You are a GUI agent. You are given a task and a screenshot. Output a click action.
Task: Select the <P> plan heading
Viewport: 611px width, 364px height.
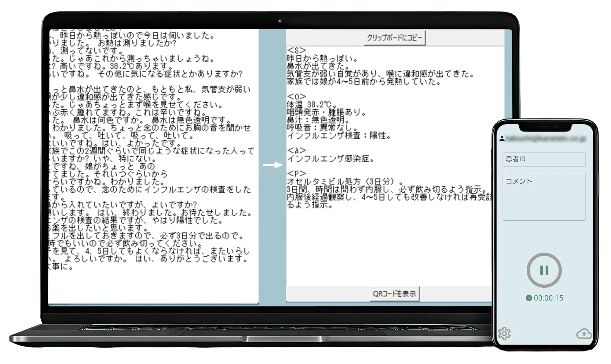click(296, 174)
